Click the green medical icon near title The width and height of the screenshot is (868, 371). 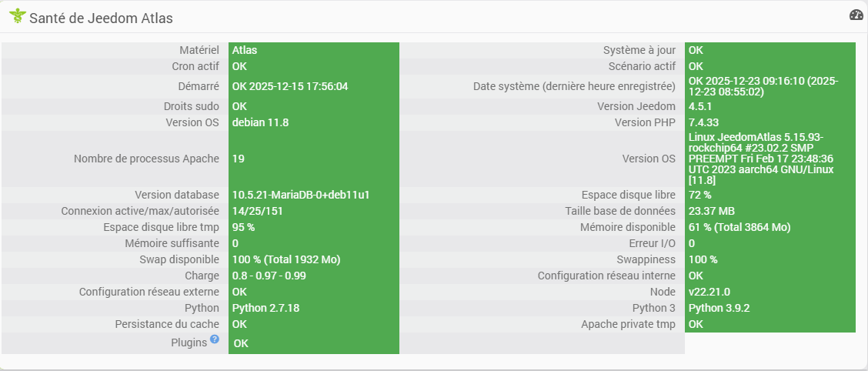pyautogui.click(x=17, y=17)
